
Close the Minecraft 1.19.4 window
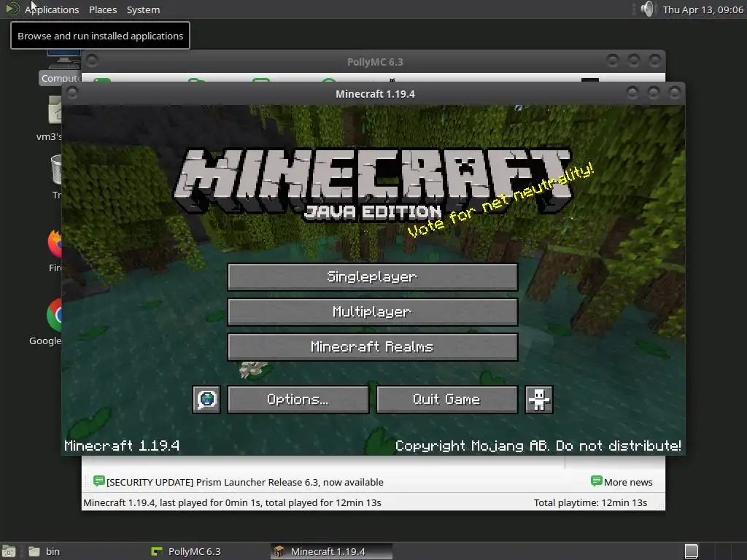[674, 93]
